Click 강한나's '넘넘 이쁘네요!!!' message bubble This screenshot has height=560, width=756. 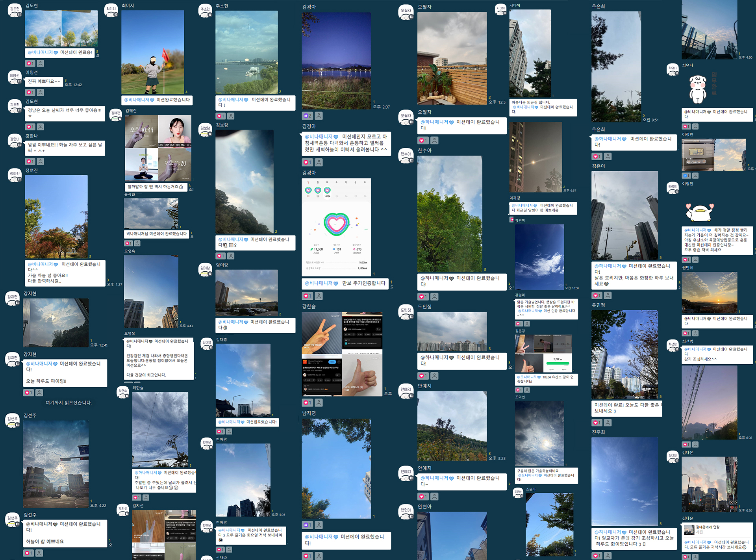tap(65, 148)
